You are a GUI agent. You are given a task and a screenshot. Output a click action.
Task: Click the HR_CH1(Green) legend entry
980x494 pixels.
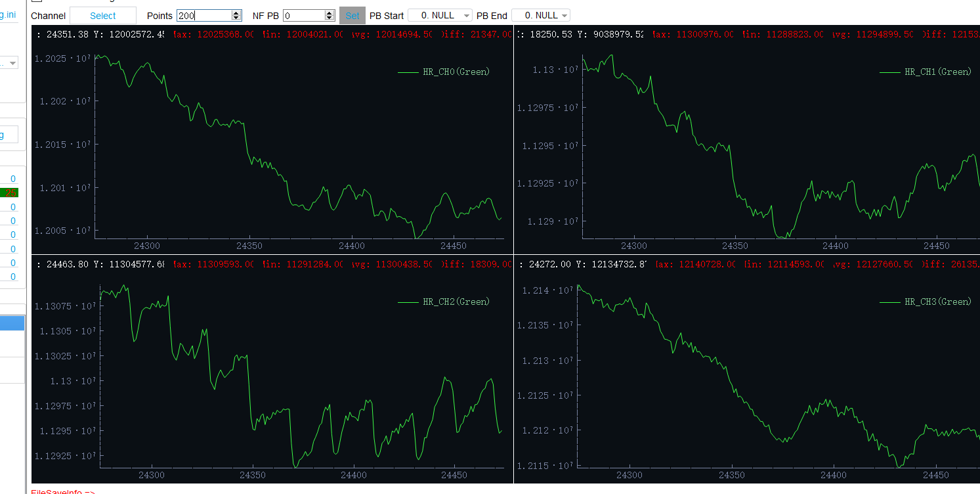tap(925, 72)
